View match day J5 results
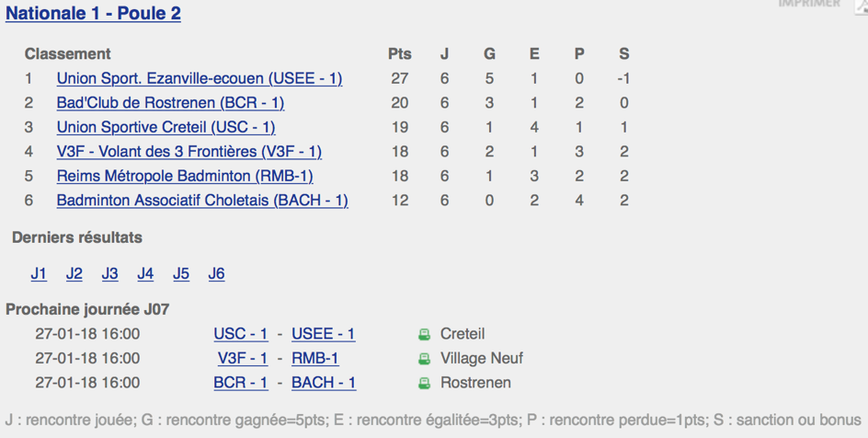The width and height of the screenshot is (868, 438). [181, 273]
